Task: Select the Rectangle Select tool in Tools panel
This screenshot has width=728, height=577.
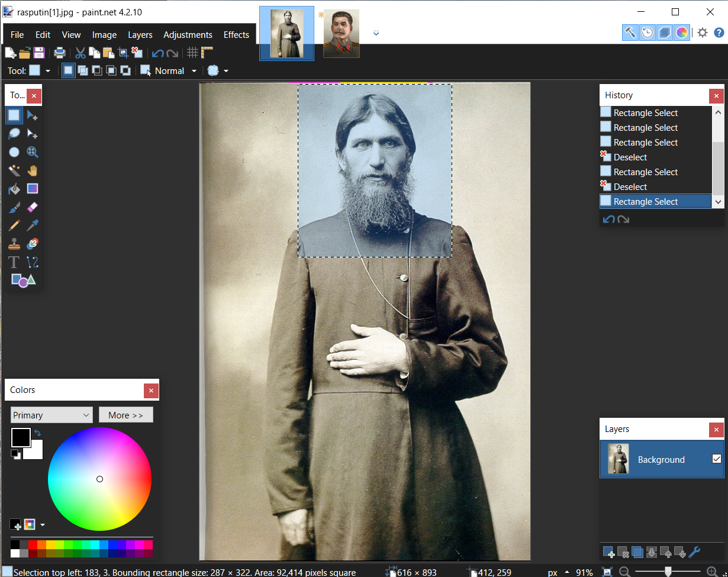Action: click(x=14, y=115)
